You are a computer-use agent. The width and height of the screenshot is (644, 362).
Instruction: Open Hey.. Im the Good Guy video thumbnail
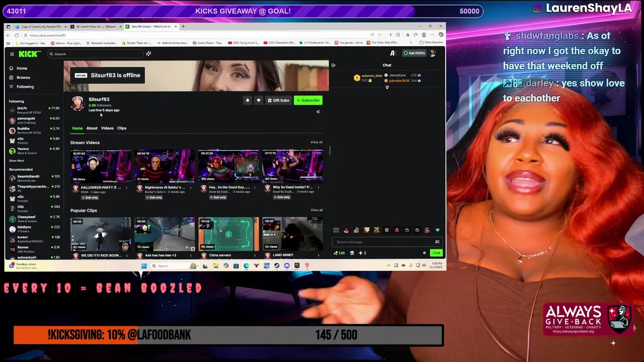[228, 166]
